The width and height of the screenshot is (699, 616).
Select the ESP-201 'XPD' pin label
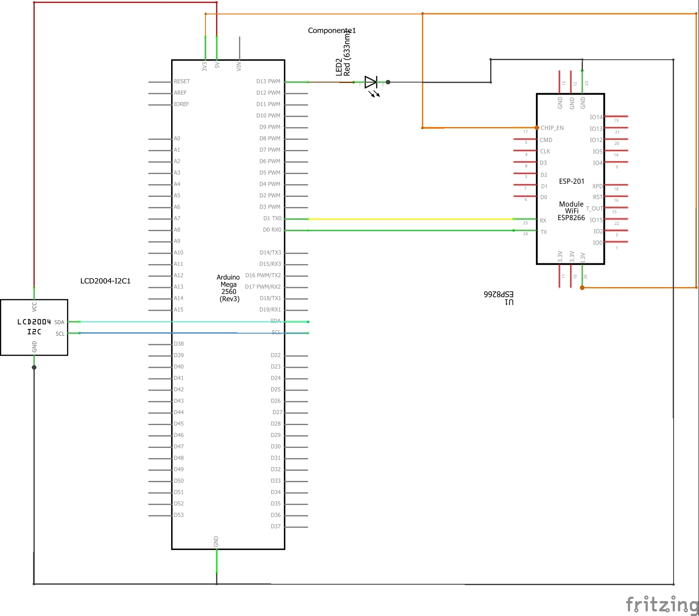pos(597,186)
